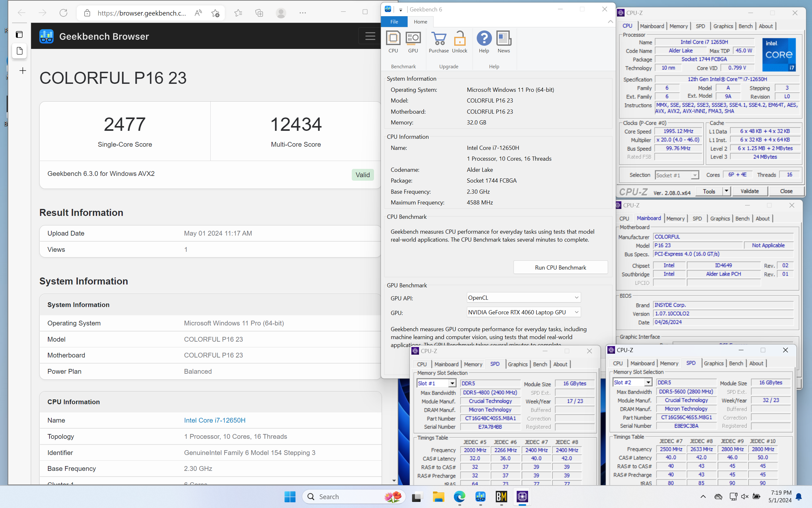
Task: Open the Slot #1 memory slot dropdown
Action: (x=436, y=383)
